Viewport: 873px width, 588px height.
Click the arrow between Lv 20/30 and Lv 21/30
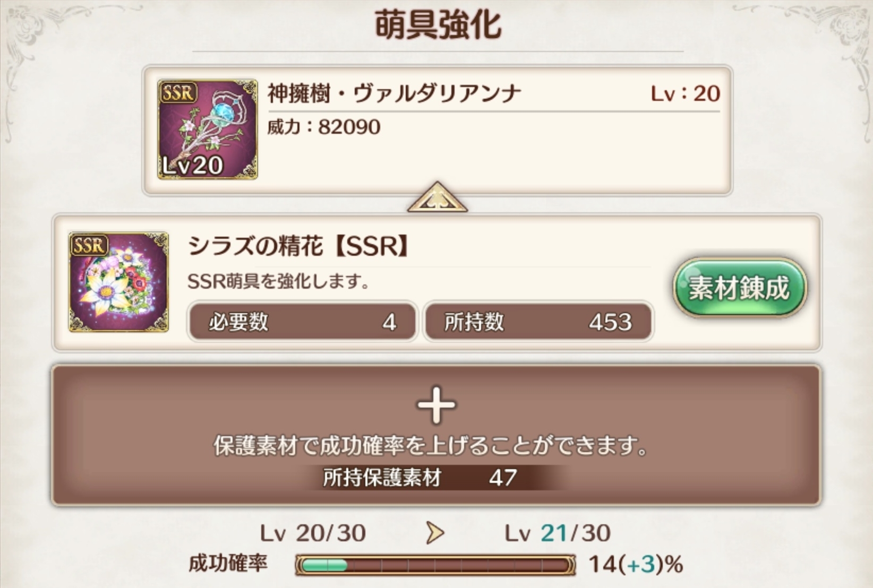(x=435, y=533)
